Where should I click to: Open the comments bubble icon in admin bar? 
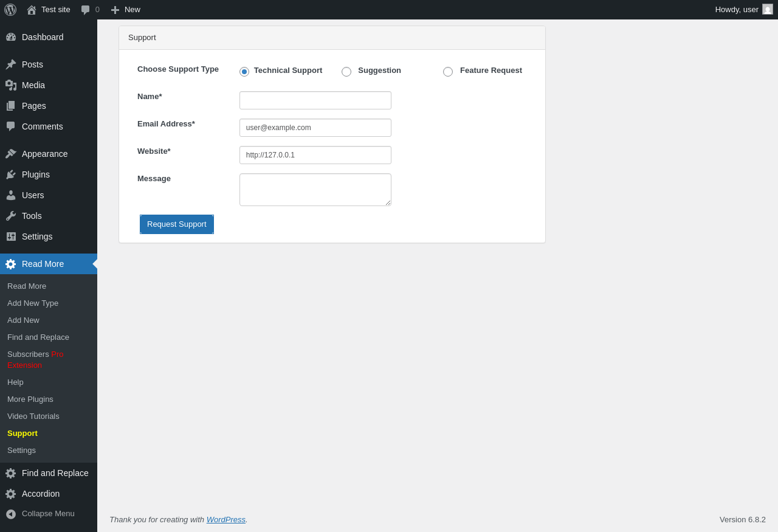click(x=86, y=10)
